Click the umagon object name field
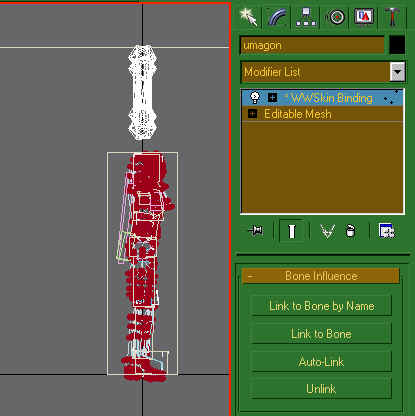The width and height of the screenshot is (415, 416). [x=312, y=45]
